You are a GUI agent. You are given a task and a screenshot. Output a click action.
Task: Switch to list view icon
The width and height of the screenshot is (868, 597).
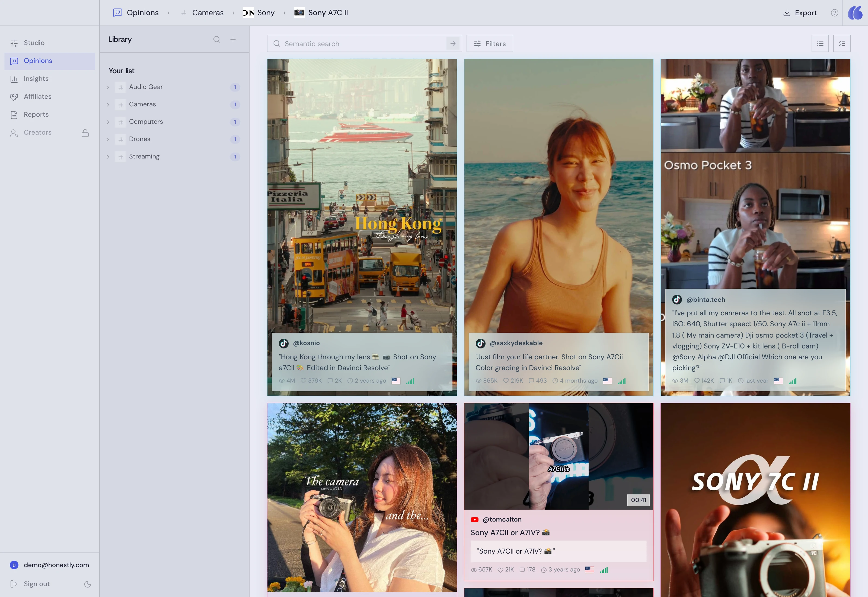click(820, 44)
